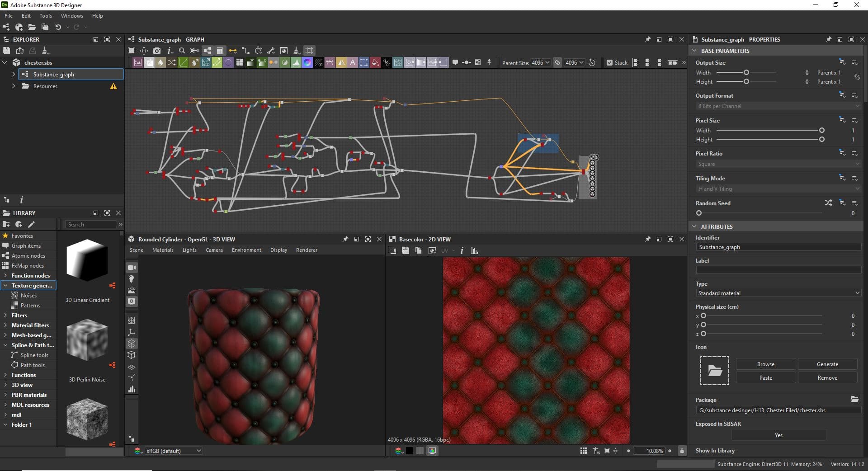Open the package folder icon next to Package
Screen dimensions: 868x471
(x=854, y=399)
